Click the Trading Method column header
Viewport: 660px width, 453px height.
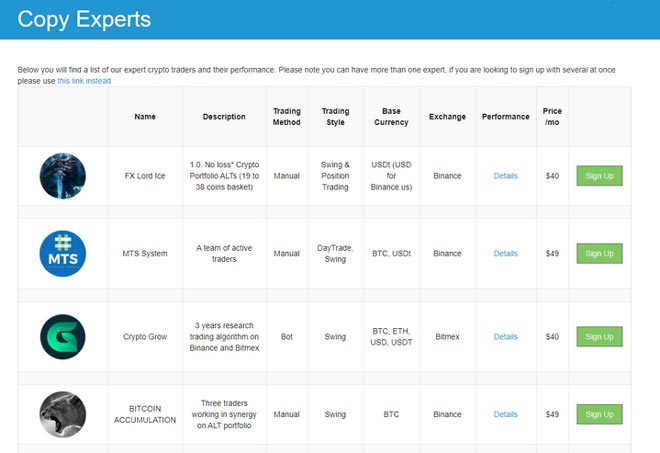pos(286,117)
